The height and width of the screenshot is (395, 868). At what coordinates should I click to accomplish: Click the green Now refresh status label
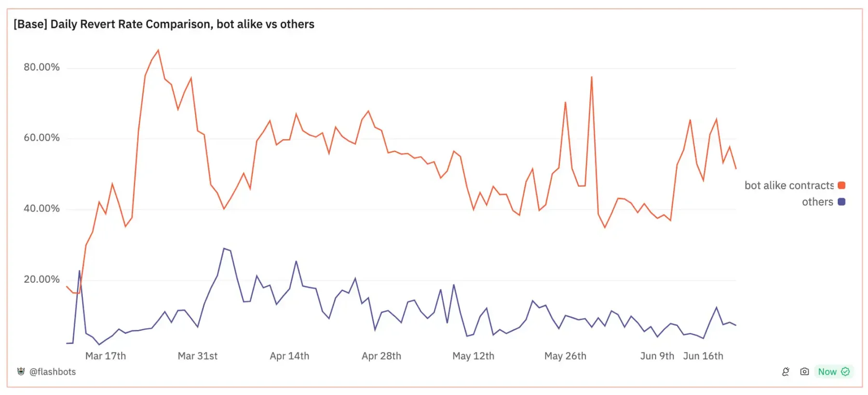click(827, 371)
